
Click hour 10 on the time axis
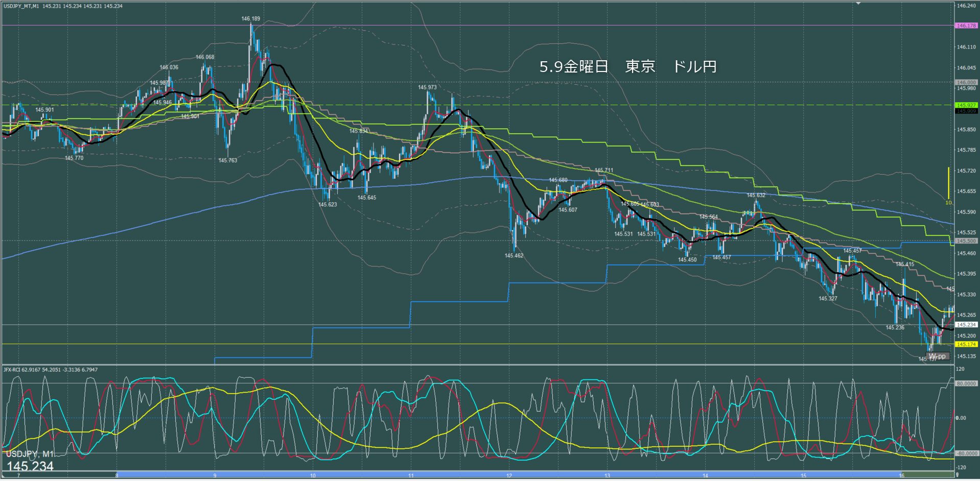313,475
